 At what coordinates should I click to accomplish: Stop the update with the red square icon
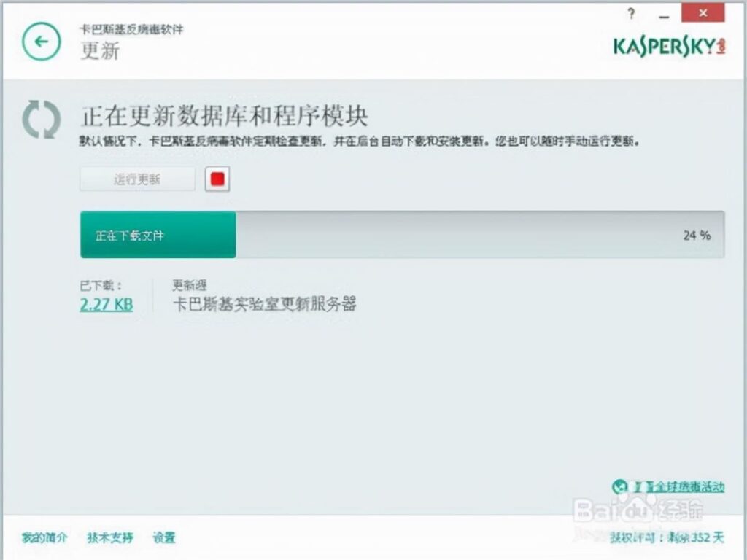coord(217,177)
